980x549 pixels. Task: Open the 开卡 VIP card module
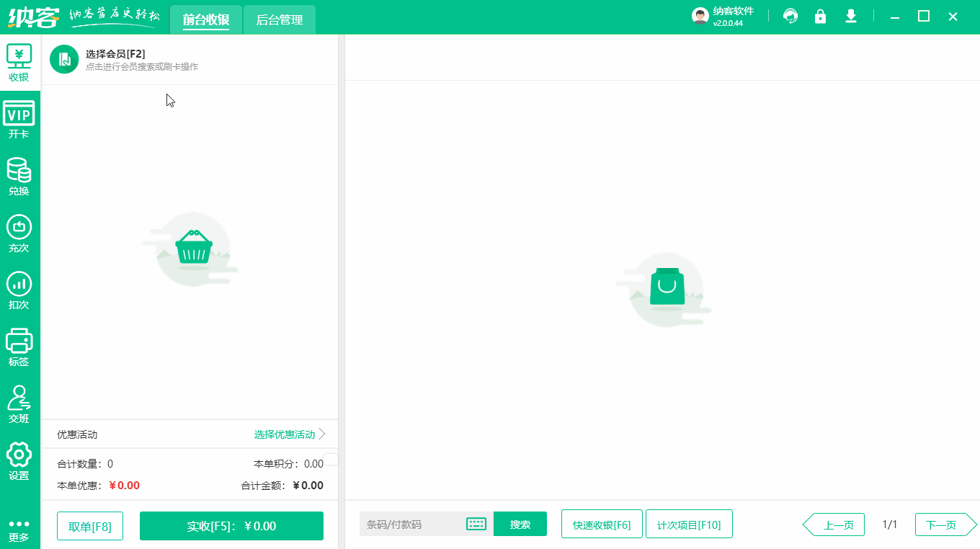point(19,117)
